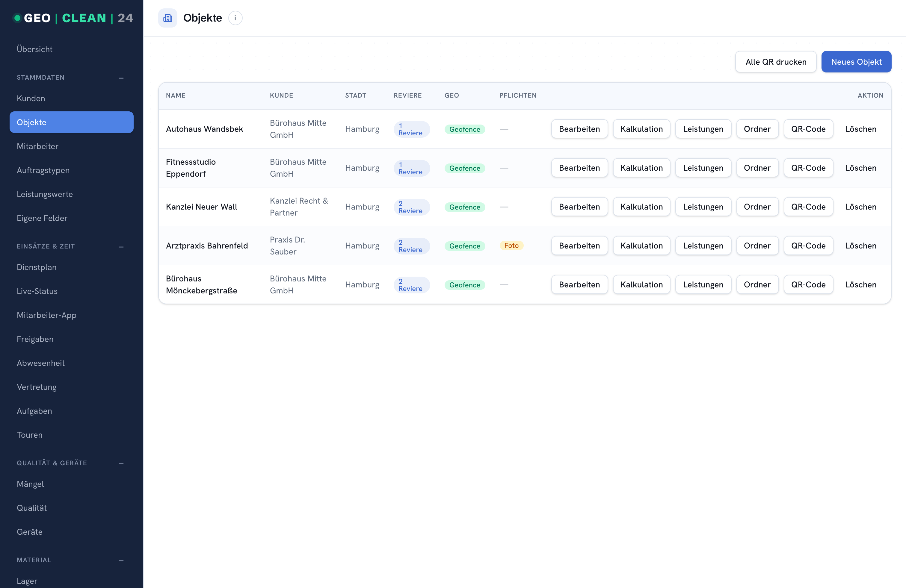906x588 pixels.
Task: Delete Bürohaus Mönckebergstraße via Löschen
Action: 861,284
